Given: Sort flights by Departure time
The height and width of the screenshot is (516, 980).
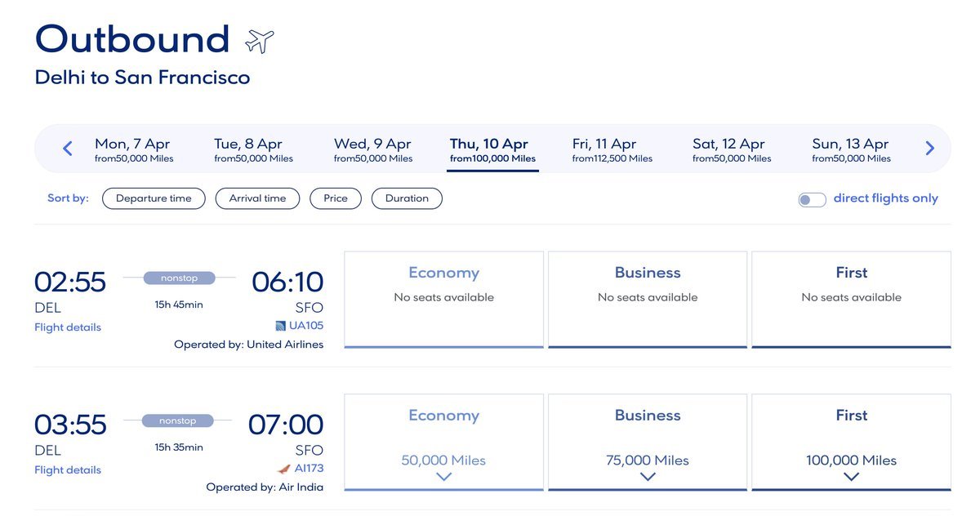Looking at the screenshot, I should [154, 198].
